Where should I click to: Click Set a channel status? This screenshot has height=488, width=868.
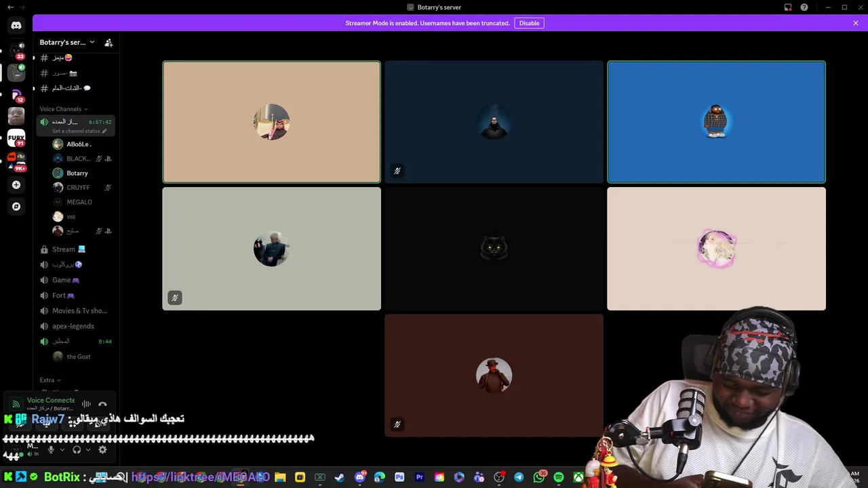pos(79,131)
